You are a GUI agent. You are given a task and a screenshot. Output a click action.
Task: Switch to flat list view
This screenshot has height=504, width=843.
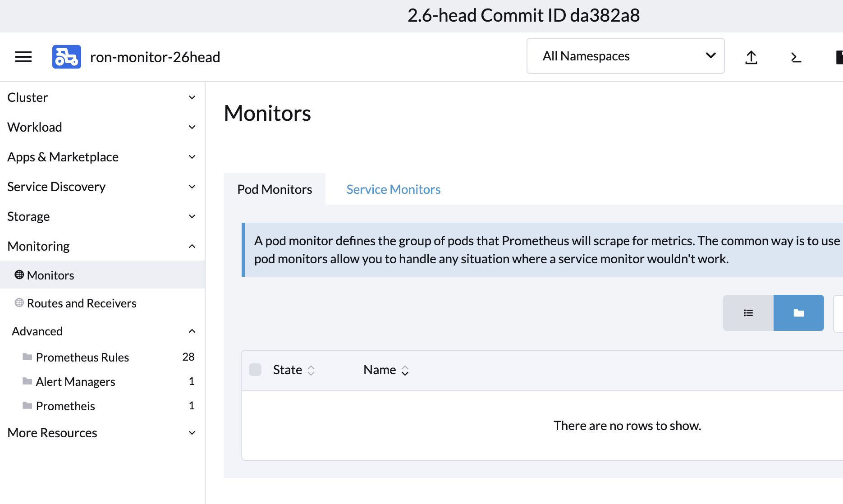point(748,312)
